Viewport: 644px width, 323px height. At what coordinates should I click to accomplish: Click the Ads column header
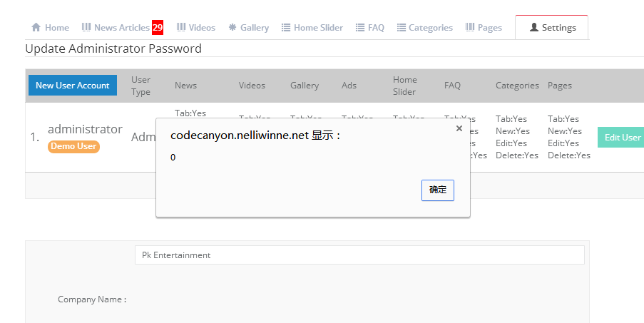coord(349,86)
